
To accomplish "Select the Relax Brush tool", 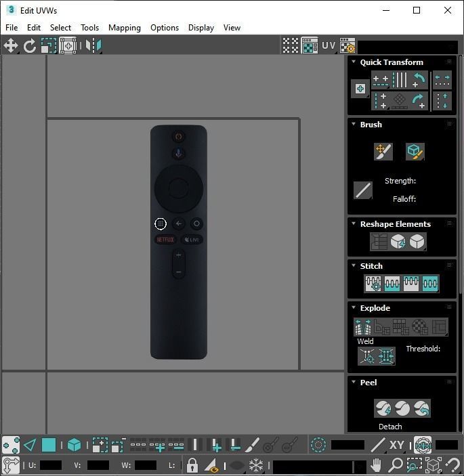I will tap(415, 151).
